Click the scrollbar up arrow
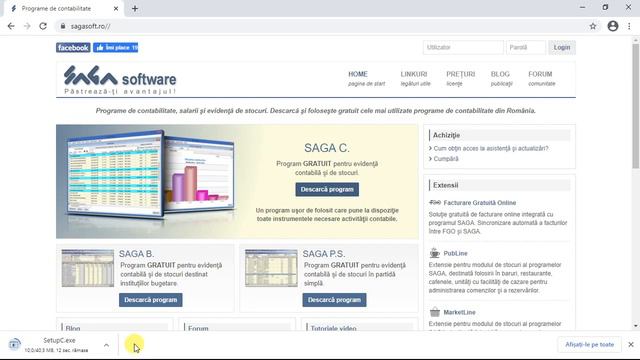The height and width of the screenshot is (360, 640). (636, 40)
